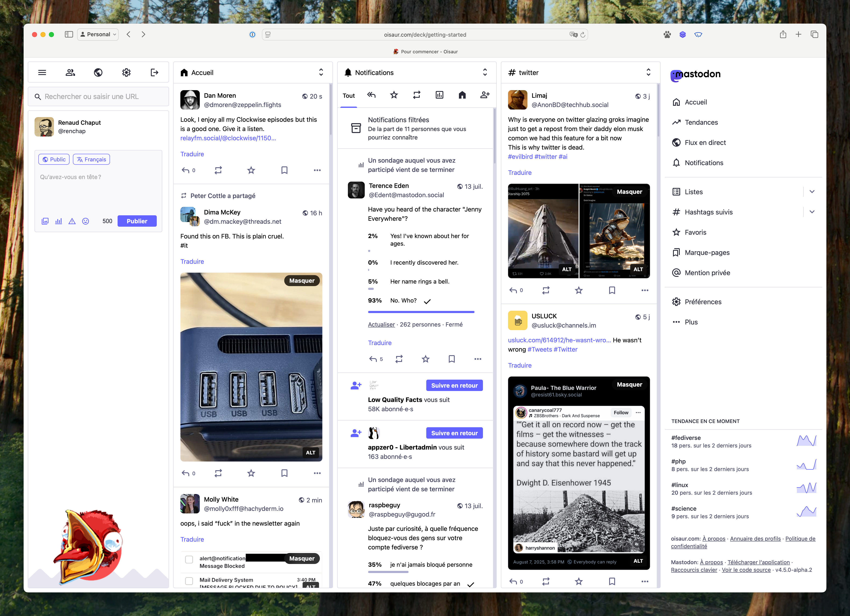Open the settings gear icon in the compose panel
Screen dimensions: 850x616
click(x=126, y=72)
